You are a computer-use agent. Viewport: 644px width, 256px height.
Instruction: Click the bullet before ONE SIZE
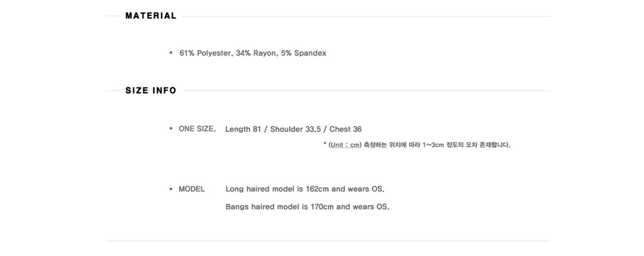(x=170, y=129)
